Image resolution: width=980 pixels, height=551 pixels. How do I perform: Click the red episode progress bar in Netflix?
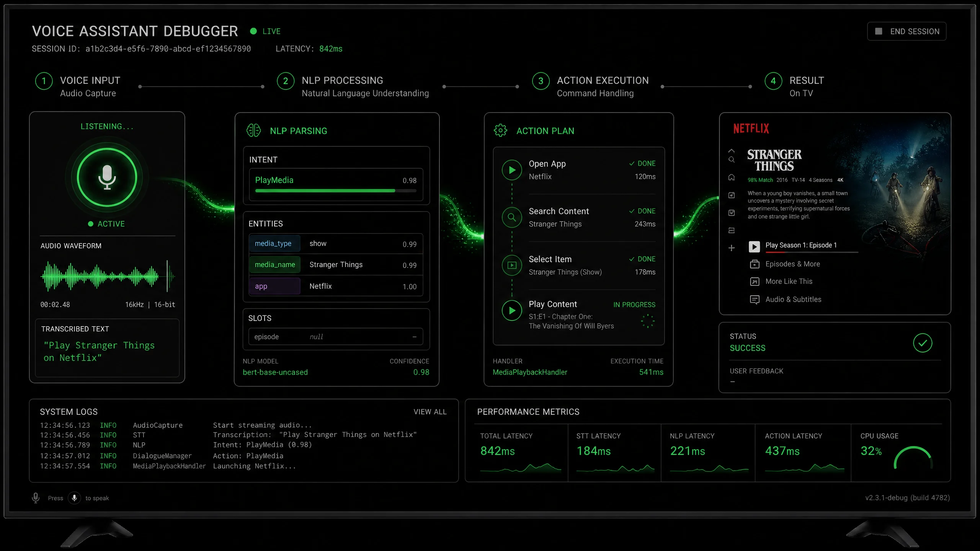(x=812, y=252)
